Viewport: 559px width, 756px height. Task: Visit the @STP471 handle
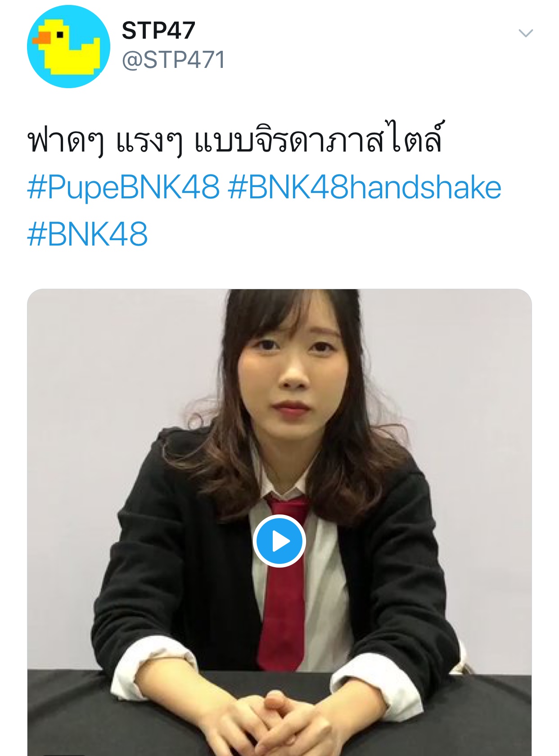pos(173,60)
